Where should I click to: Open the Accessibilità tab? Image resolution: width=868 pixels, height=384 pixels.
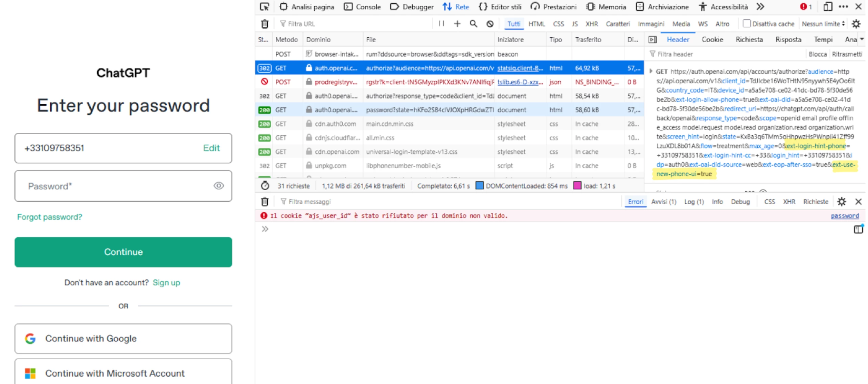pos(723,7)
